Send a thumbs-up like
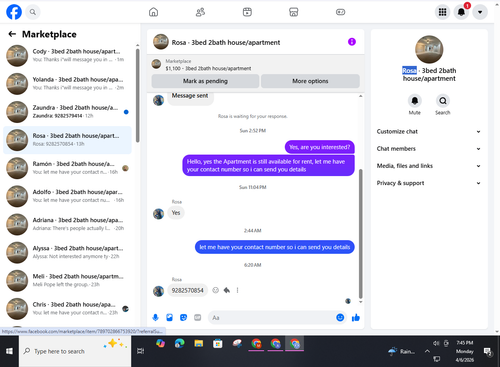Screen dimensions: 500x367 pyautogui.click(x=356, y=318)
